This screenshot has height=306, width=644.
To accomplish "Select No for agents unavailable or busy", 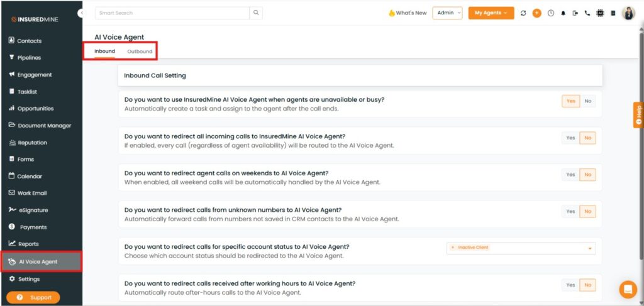I will (x=588, y=101).
